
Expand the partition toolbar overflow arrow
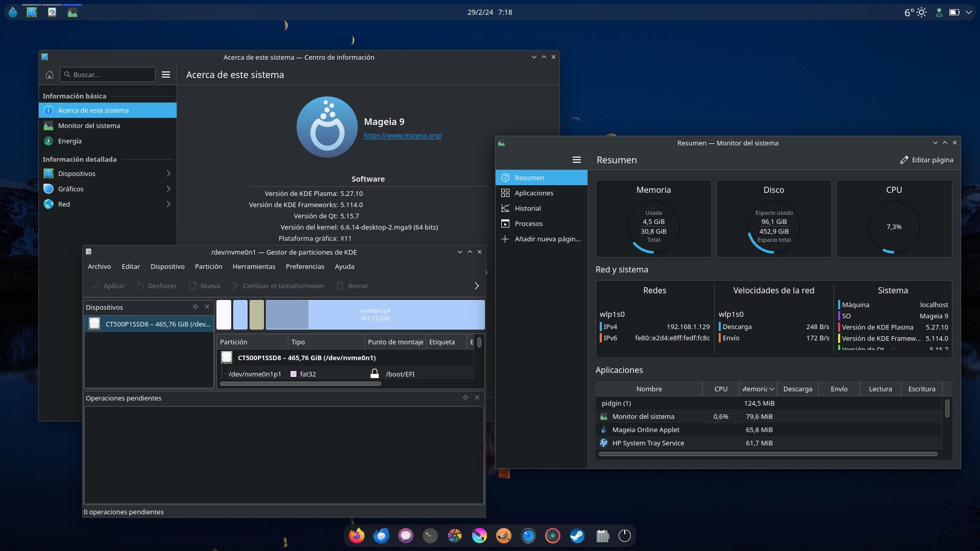point(477,286)
